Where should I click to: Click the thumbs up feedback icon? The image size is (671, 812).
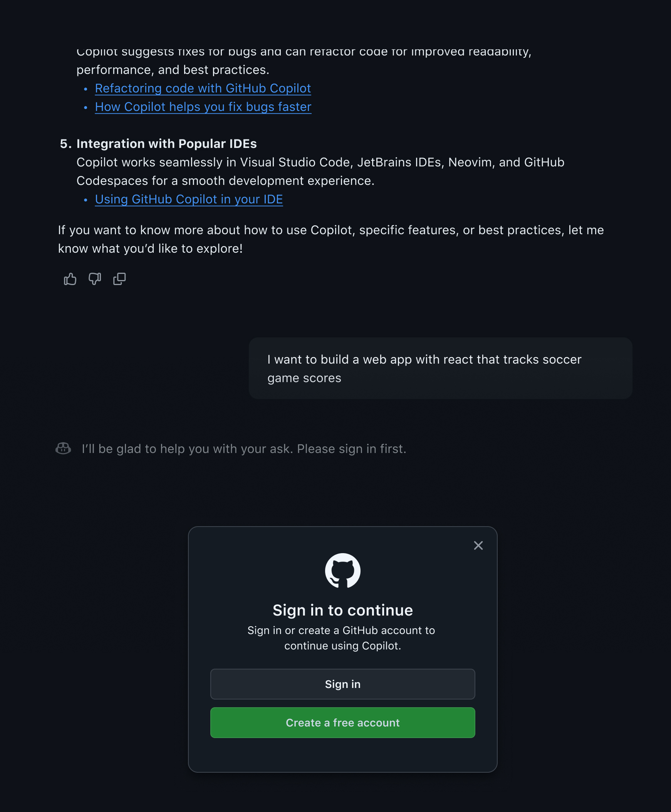[x=70, y=279]
